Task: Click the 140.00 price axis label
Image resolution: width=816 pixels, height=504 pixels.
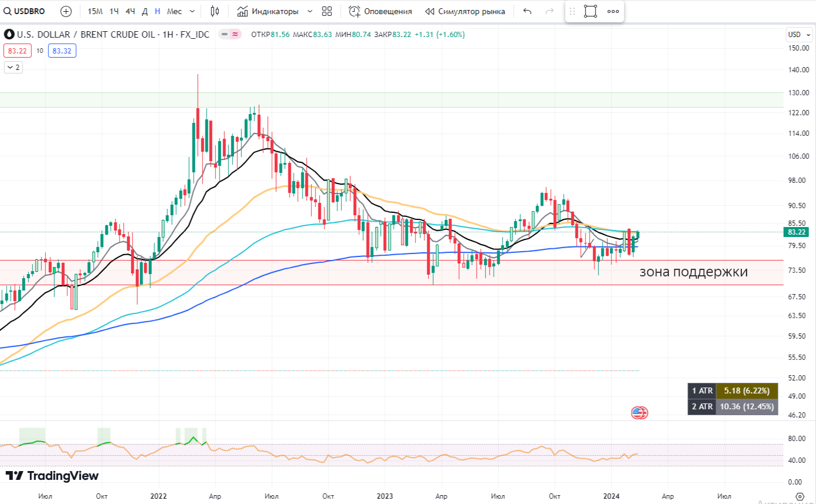Action: [x=798, y=69]
